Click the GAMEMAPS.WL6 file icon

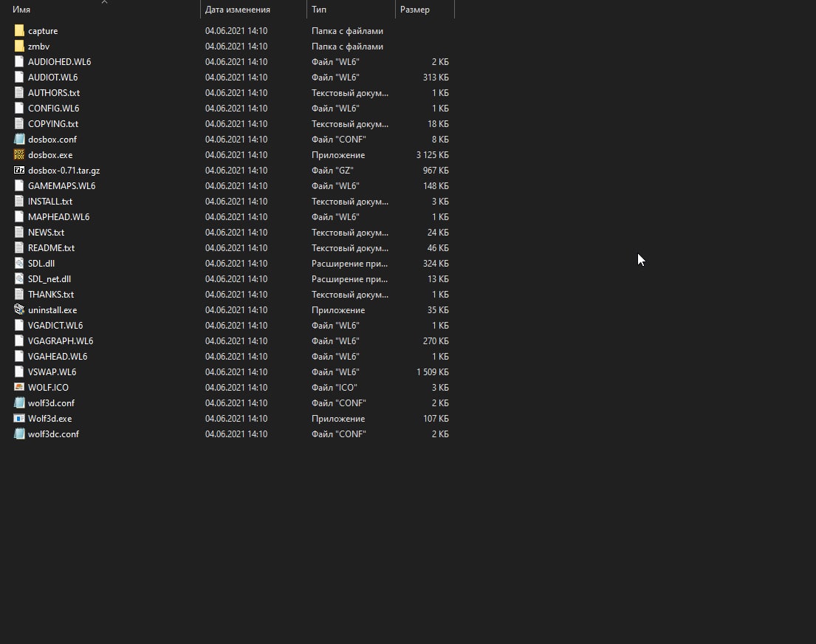[19, 186]
